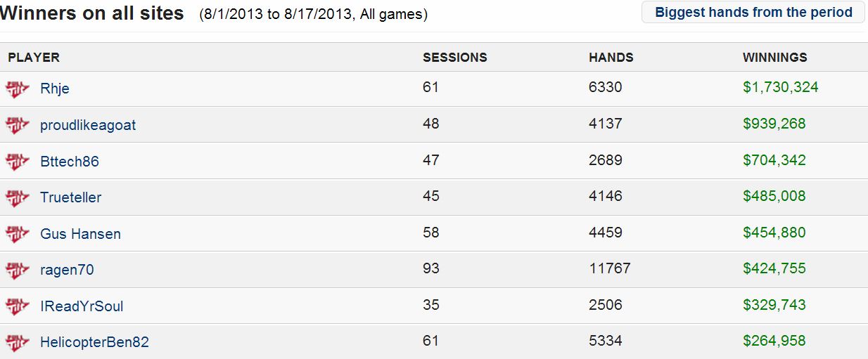Open the ragen70 player link

(67, 270)
